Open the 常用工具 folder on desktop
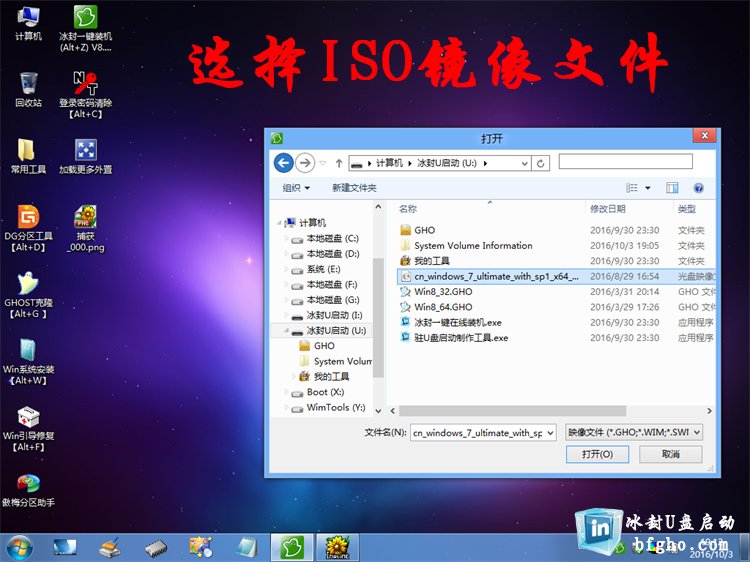The width and height of the screenshot is (750, 562). 28,156
